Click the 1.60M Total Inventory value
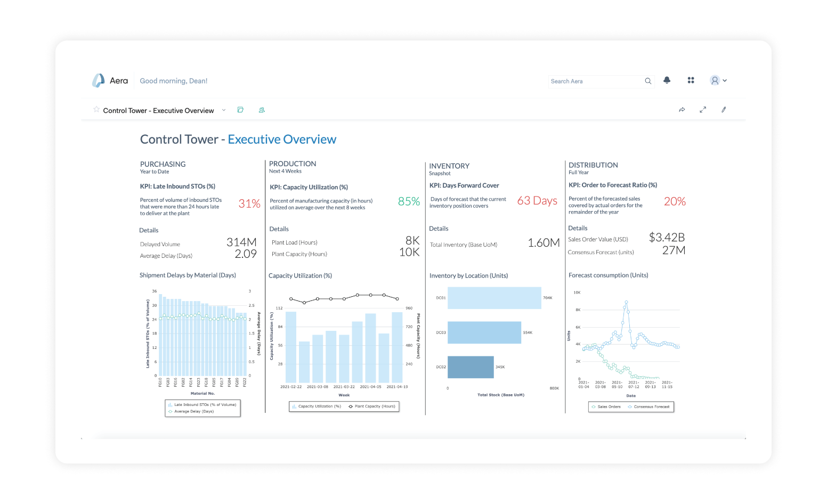This screenshot has width=827, height=504. coord(544,243)
